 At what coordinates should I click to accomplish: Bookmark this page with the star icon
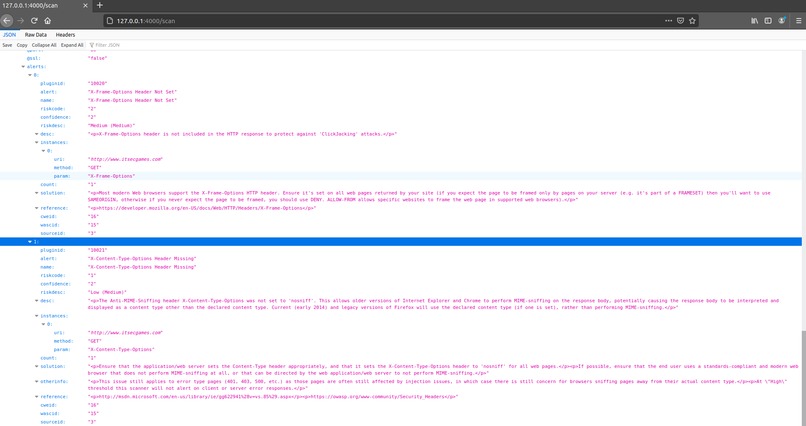pos(692,21)
